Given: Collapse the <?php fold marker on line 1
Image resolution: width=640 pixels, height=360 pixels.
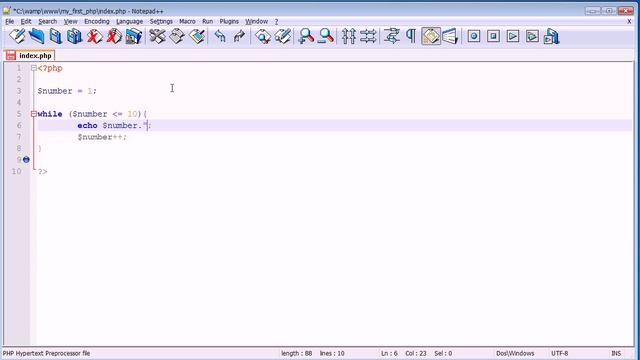Looking at the screenshot, I should click(x=33, y=68).
